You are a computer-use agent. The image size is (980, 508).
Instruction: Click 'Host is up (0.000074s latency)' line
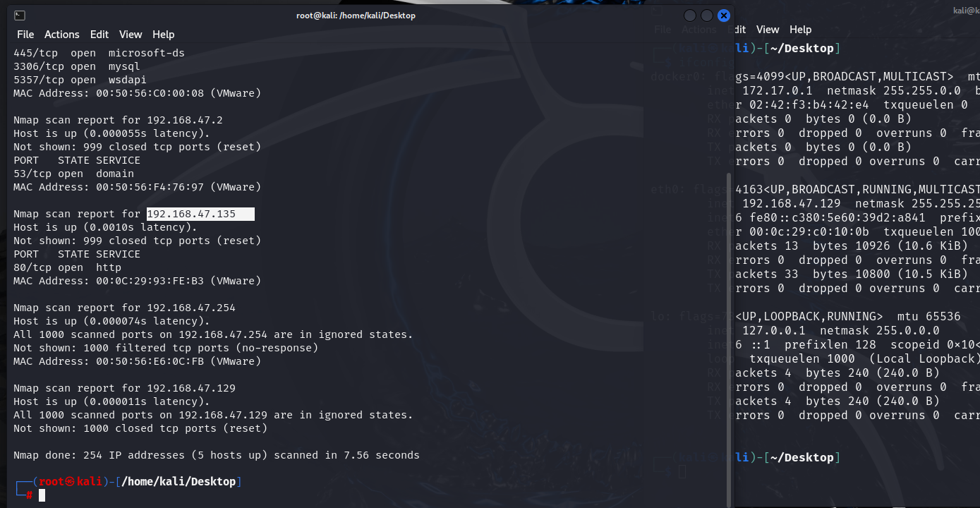coord(111,321)
